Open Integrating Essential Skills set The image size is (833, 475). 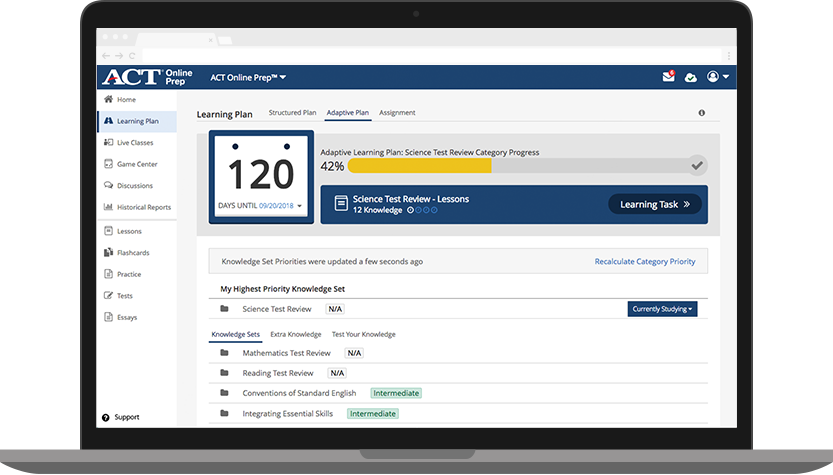(287, 413)
